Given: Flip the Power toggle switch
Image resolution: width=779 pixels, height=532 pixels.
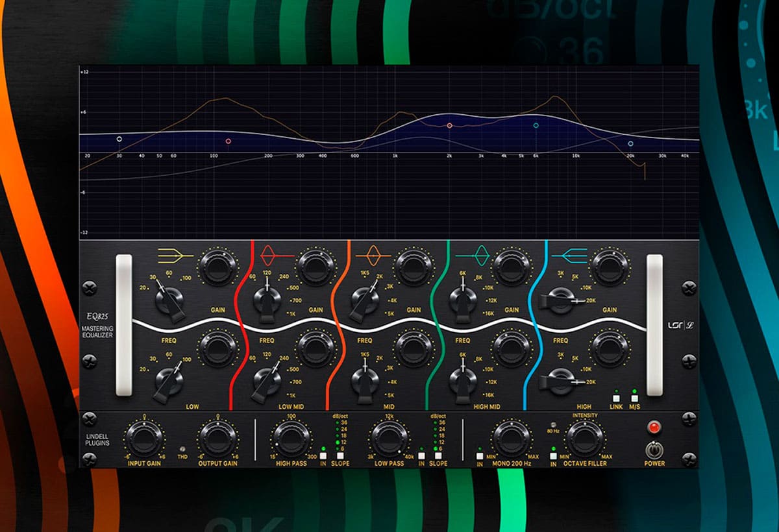Looking at the screenshot, I should [654, 449].
